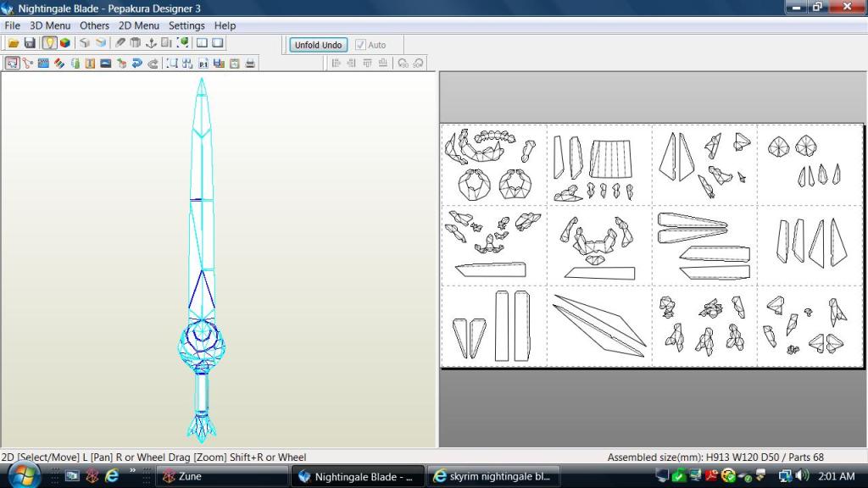The image size is (868, 488).
Task: Click the align bottom icon
Action: coord(382,64)
